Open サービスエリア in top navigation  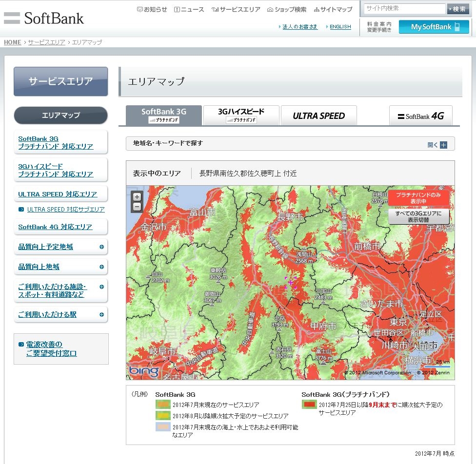[236, 9]
